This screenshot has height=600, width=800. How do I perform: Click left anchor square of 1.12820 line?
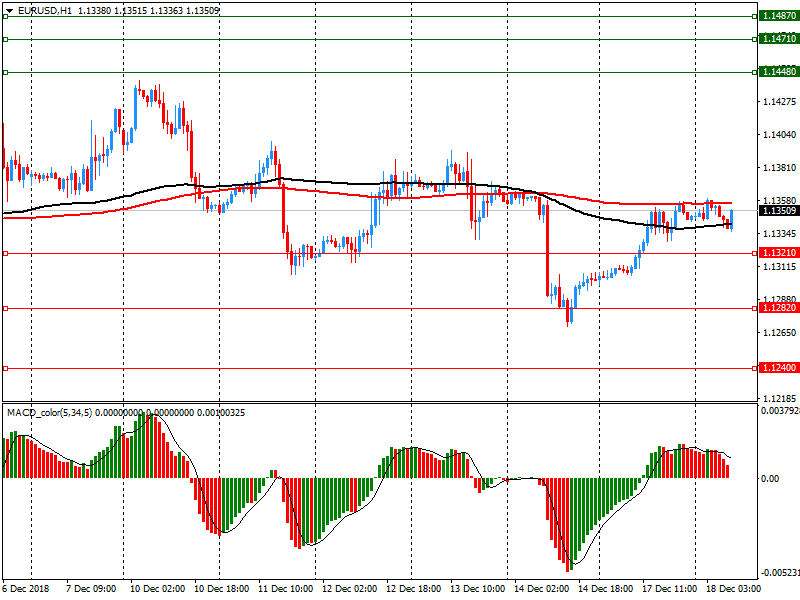[5, 308]
